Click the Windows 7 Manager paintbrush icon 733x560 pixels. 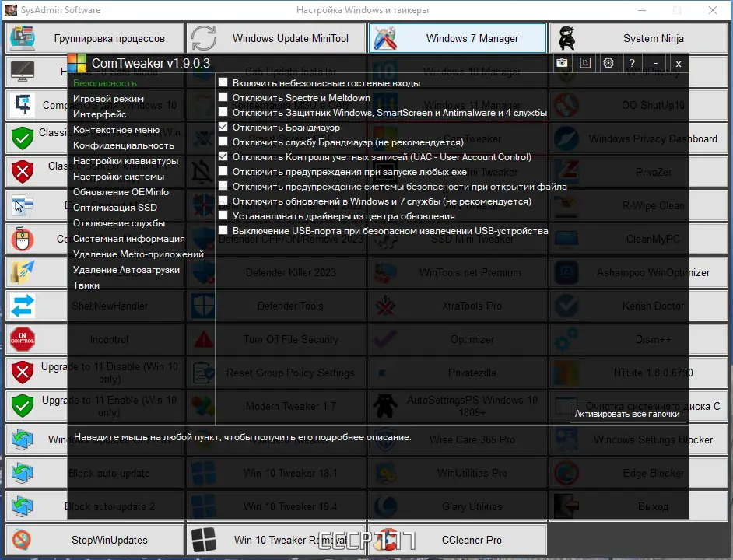click(x=384, y=37)
